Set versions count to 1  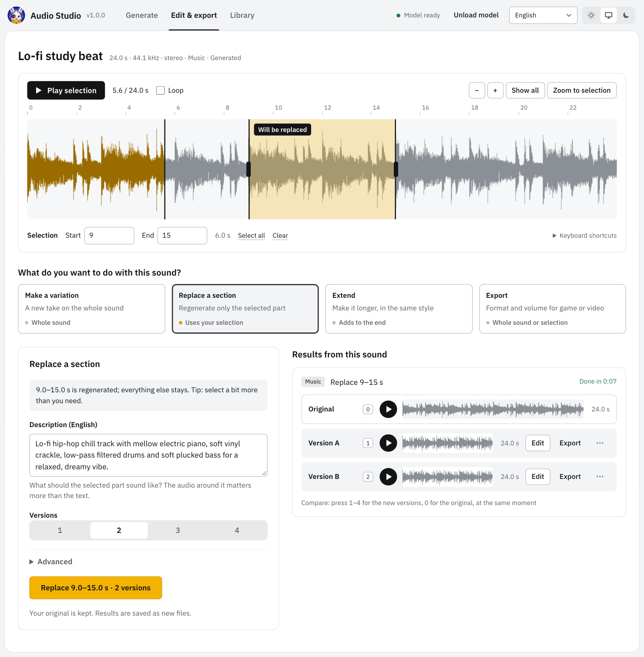point(60,530)
